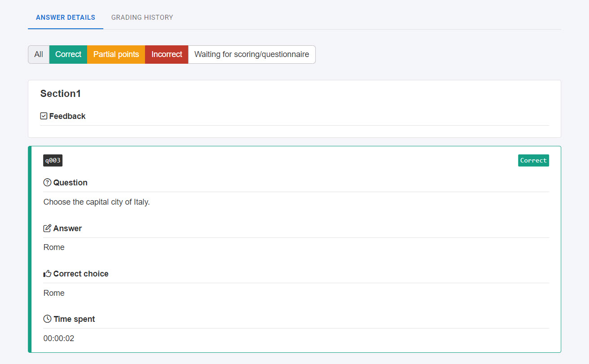
Task: Click the Section1 heading
Action: (x=61, y=94)
